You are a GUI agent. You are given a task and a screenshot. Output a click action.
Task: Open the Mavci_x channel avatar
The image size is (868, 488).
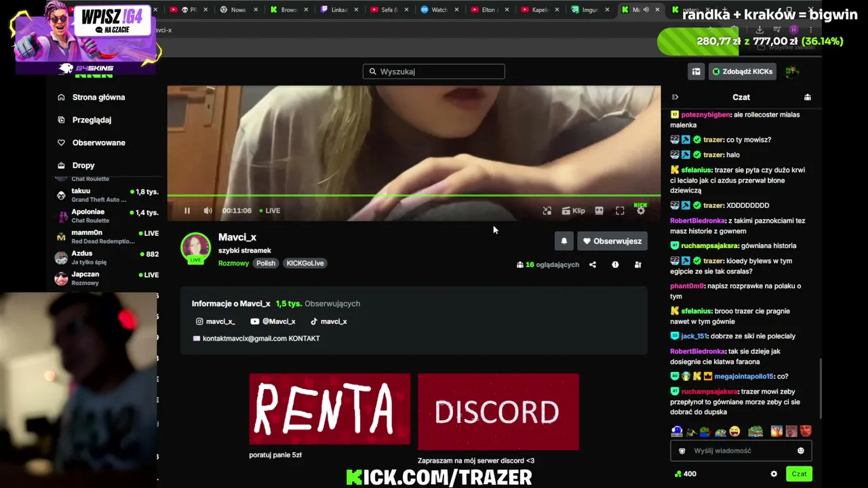coord(195,247)
